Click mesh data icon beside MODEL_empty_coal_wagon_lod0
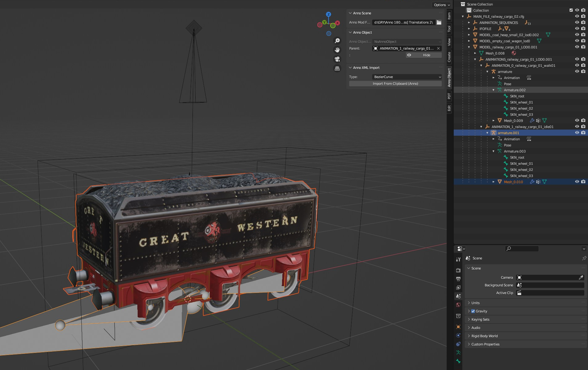Viewport: 588px width, 370px height. [539, 41]
